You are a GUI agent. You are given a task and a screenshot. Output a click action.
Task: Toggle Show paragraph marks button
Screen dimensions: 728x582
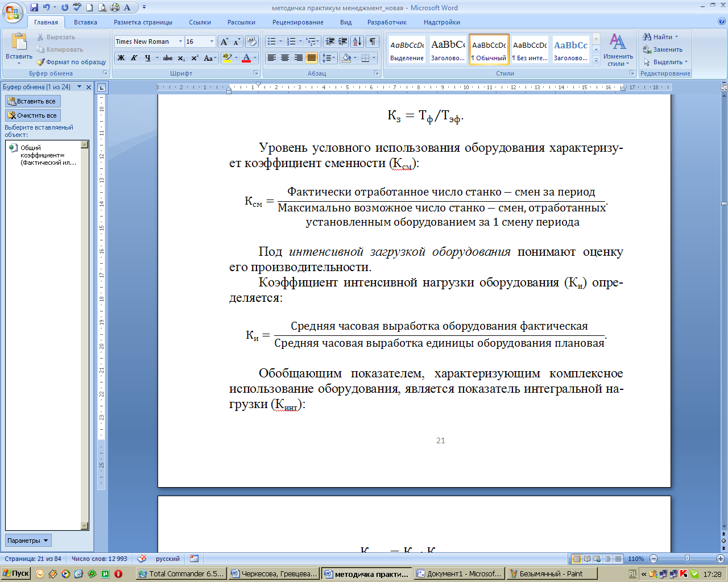pyautogui.click(x=373, y=41)
